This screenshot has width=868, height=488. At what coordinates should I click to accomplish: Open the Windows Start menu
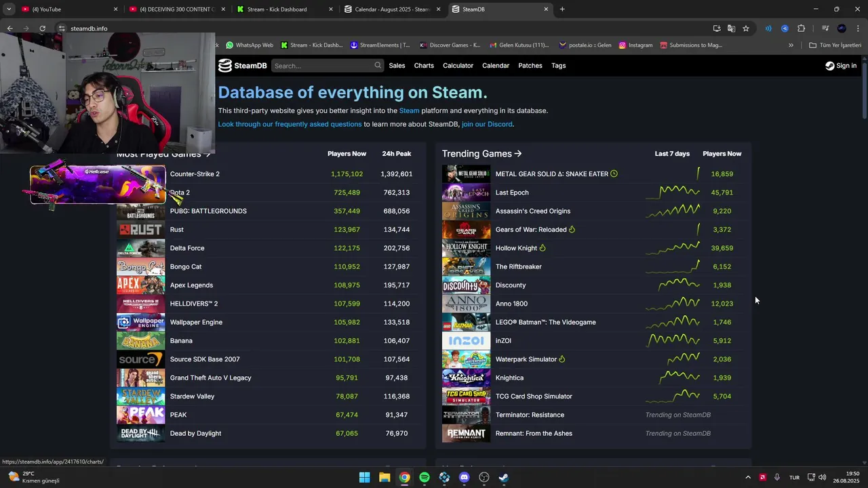tap(365, 477)
